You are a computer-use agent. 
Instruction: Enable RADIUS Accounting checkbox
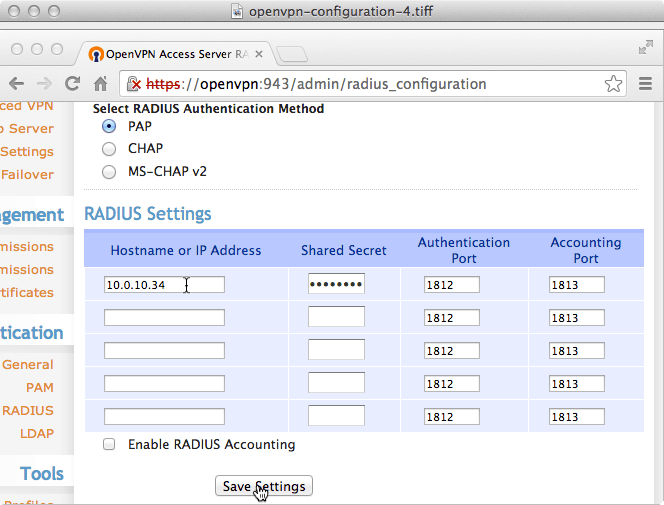[x=109, y=444]
